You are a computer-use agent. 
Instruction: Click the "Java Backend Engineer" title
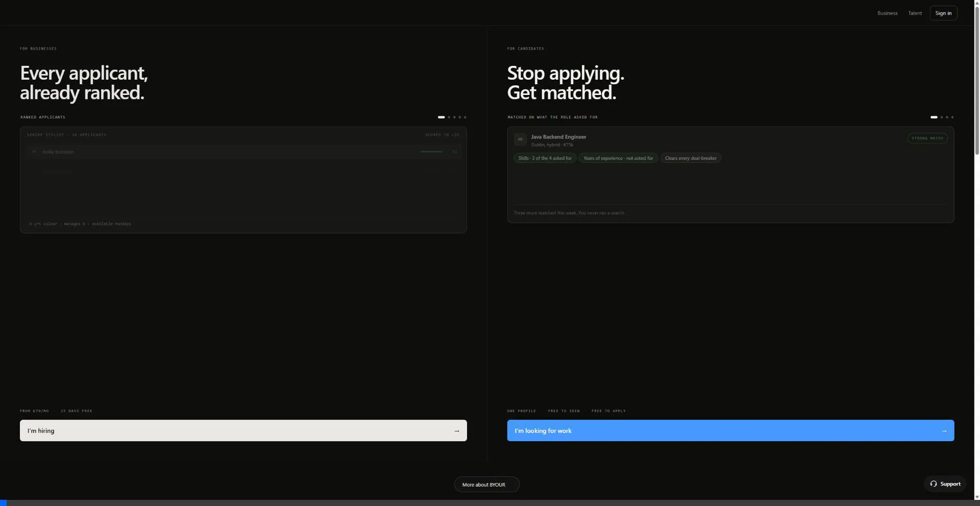[558, 137]
